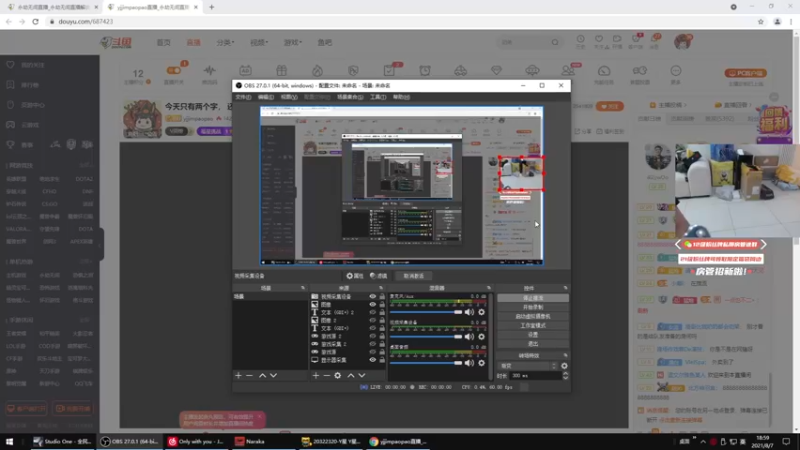
Task: Expand 游戏 dropdown in Douyu navigation
Action: (293, 42)
